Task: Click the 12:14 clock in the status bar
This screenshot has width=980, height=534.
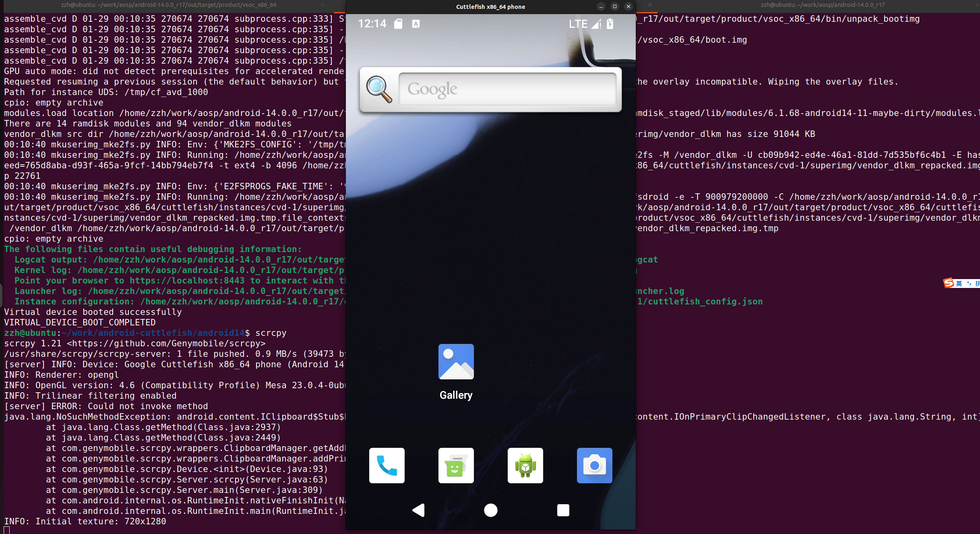Action: 371,24
